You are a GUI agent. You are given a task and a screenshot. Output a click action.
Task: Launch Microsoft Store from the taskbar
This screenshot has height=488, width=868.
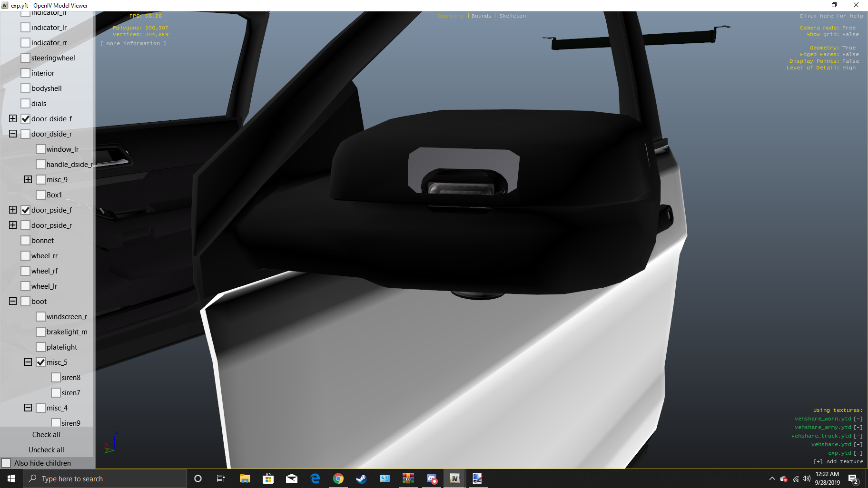pyautogui.click(x=268, y=478)
